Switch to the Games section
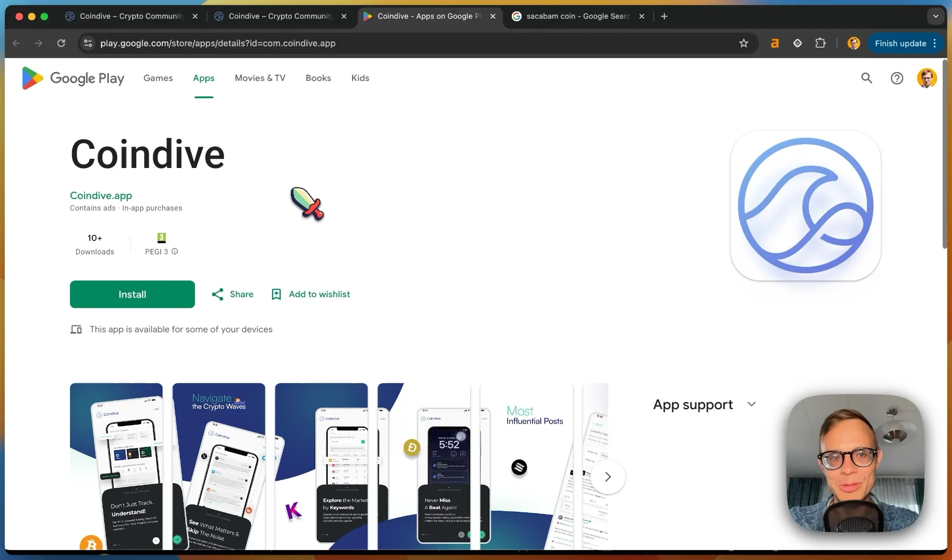 click(158, 78)
